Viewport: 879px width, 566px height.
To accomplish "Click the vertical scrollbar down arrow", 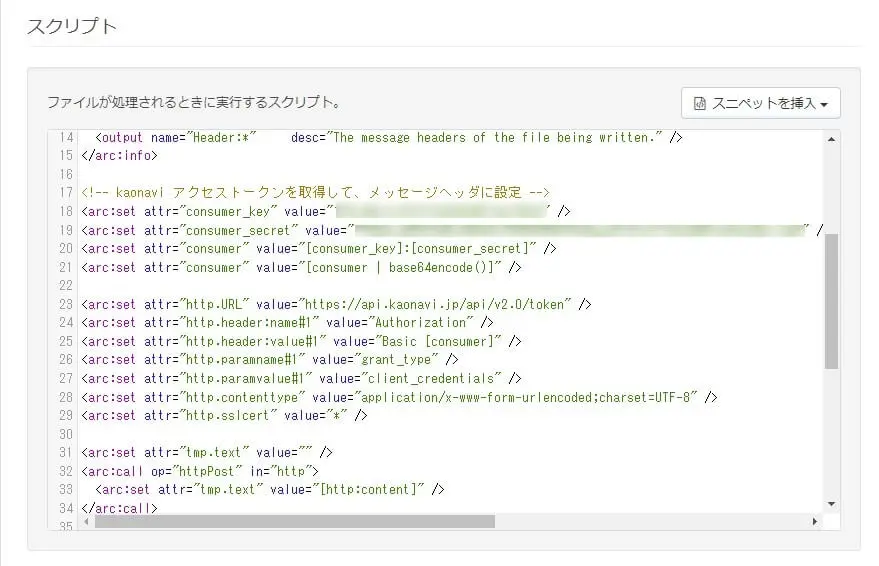I will tap(832, 504).
